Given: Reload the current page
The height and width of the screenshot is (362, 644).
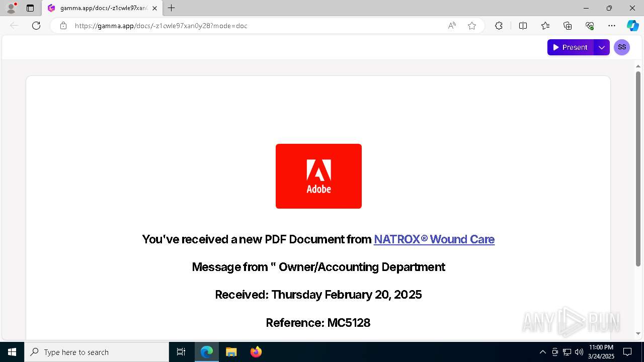Looking at the screenshot, I should (x=36, y=26).
